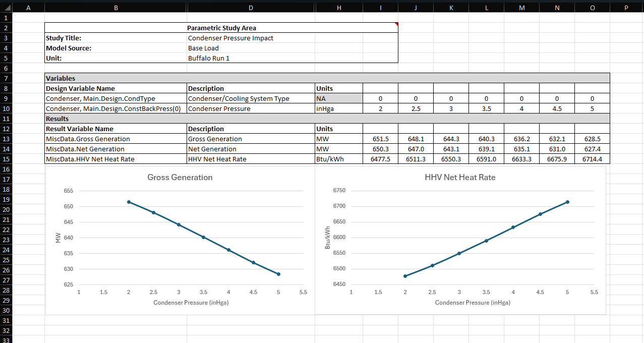This screenshot has width=644, height=343.
Task: Select column H header
Action: [339, 8]
